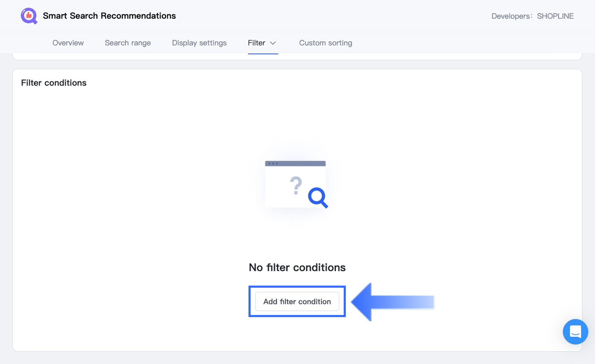Go to the Display settings tab
The height and width of the screenshot is (364, 595).
pos(199,43)
